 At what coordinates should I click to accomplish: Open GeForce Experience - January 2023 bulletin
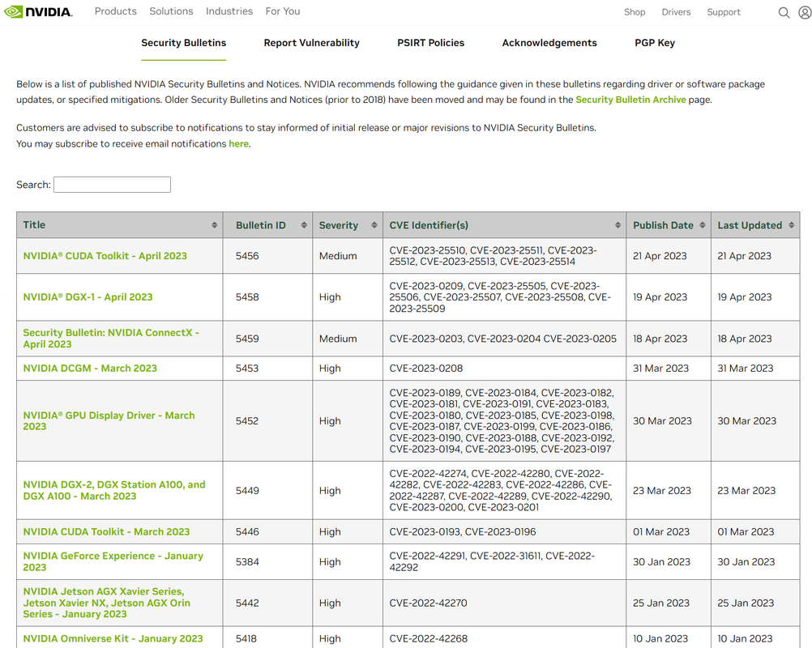pyautogui.click(x=113, y=561)
